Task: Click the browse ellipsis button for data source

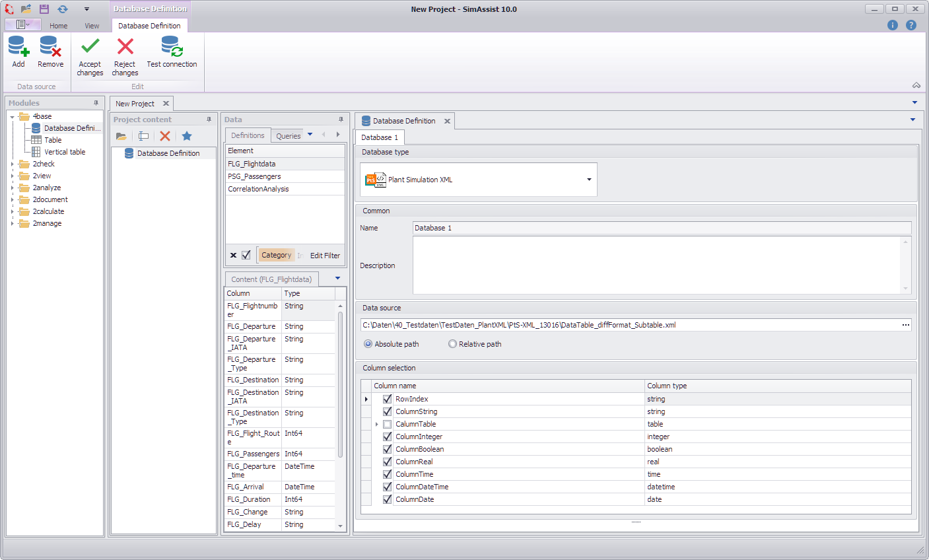Action: (905, 325)
